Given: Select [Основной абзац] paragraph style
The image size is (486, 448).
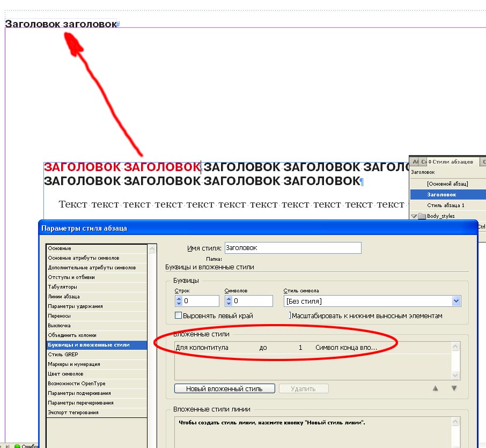Looking at the screenshot, I should (x=448, y=183).
